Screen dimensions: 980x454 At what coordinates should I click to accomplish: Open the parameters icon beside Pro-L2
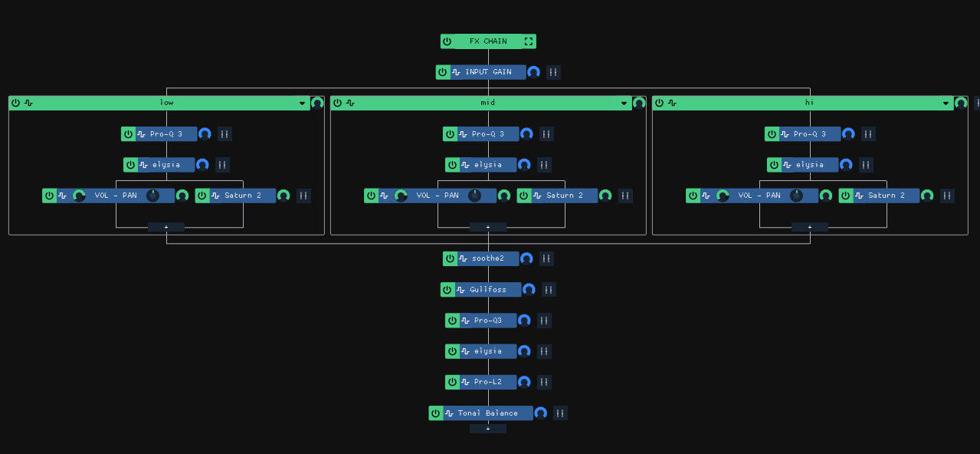point(544,382)
